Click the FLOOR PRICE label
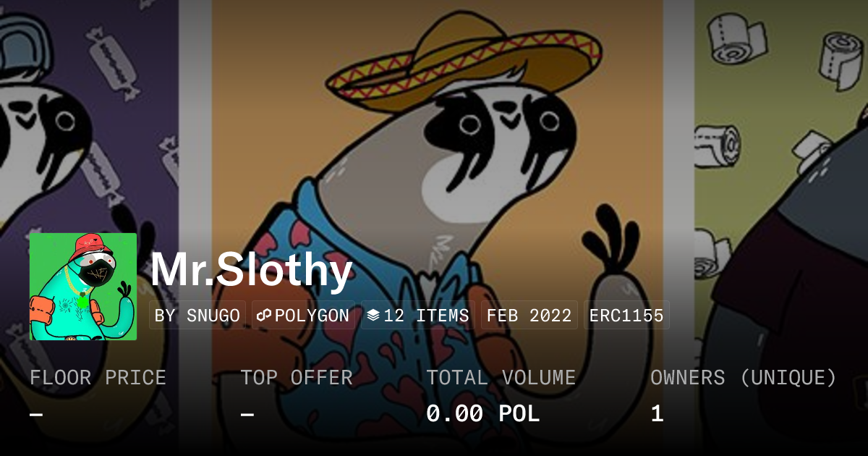868x456 pixels. coord(98,378)
